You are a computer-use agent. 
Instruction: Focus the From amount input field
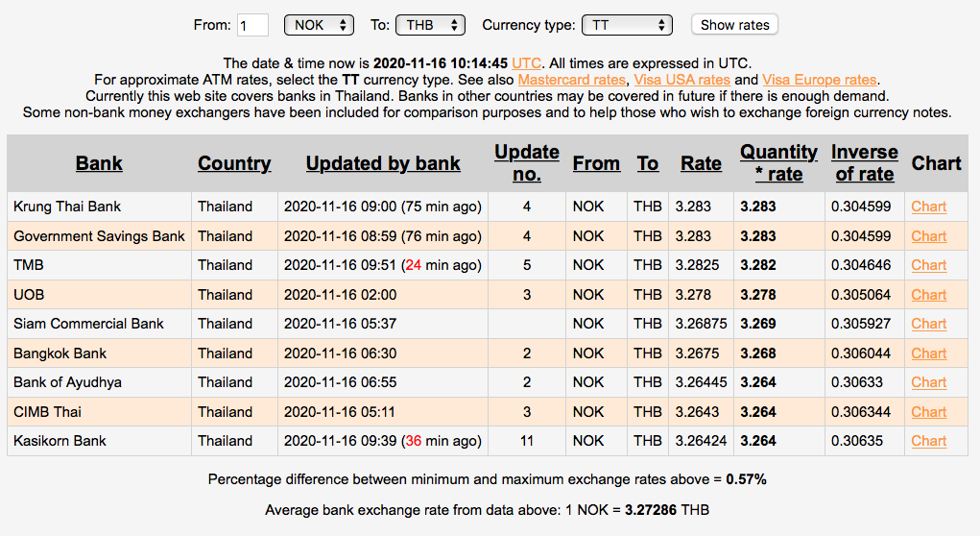[x=252, y=25]
